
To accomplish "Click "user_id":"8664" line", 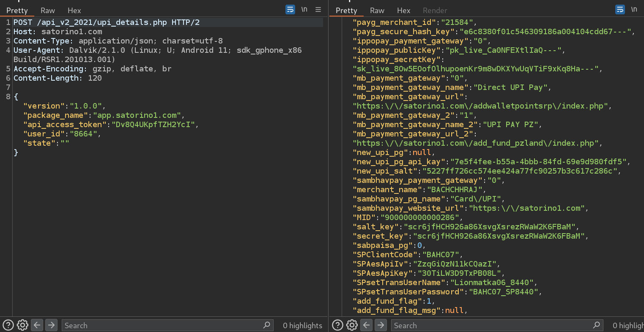I will [x=62, y=134].
